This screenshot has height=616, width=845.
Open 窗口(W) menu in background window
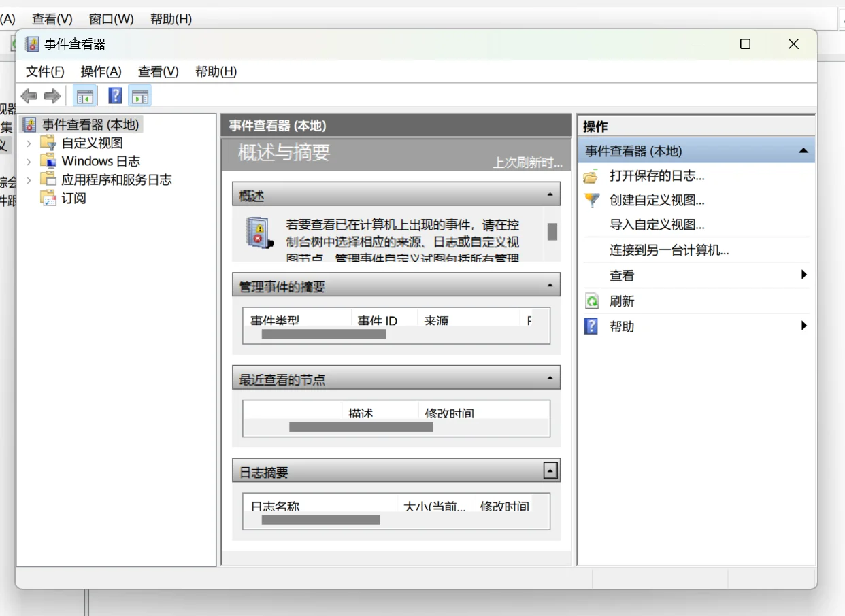click(x=111, y=19)
